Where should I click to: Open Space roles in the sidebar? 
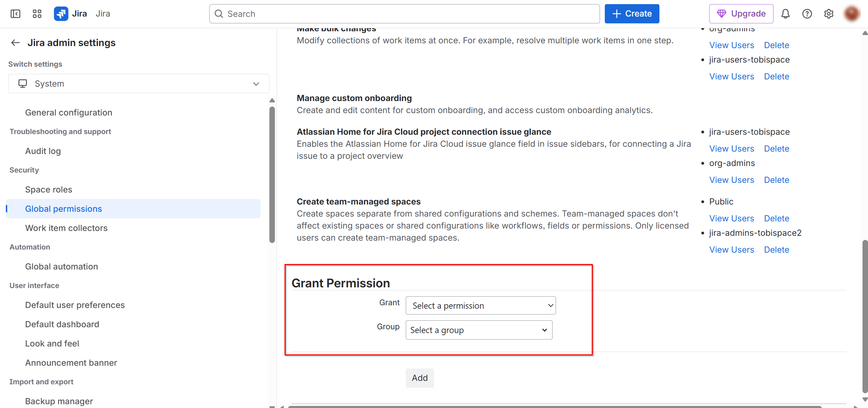[48, 189]
